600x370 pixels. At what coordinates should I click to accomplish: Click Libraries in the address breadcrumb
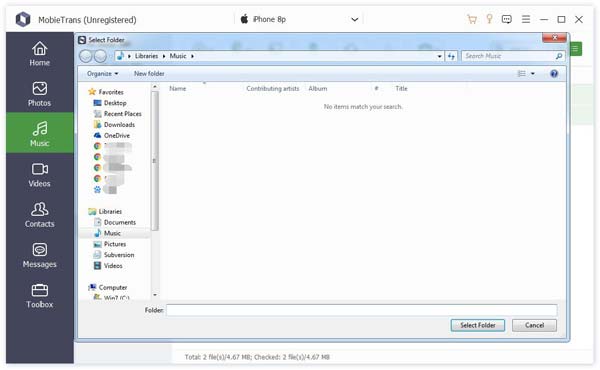pos(147,56)
